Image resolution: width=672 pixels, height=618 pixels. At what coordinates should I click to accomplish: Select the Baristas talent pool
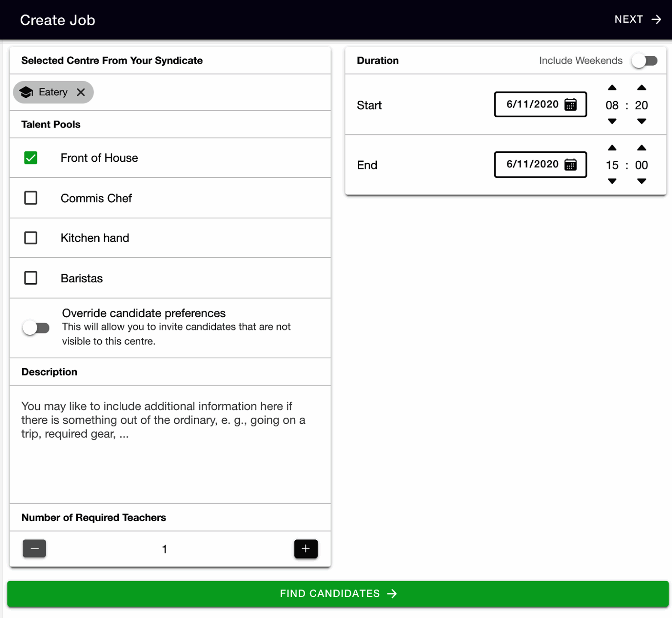30,278
